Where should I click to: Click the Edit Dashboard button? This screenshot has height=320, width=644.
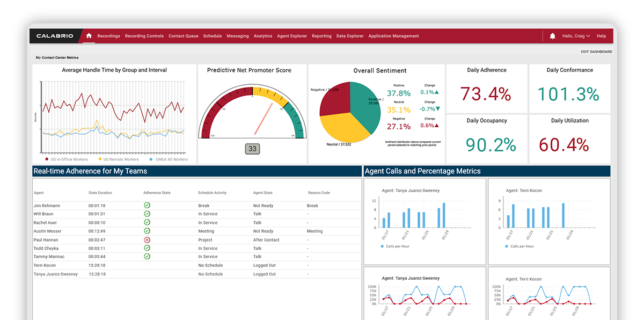point(596,52)
